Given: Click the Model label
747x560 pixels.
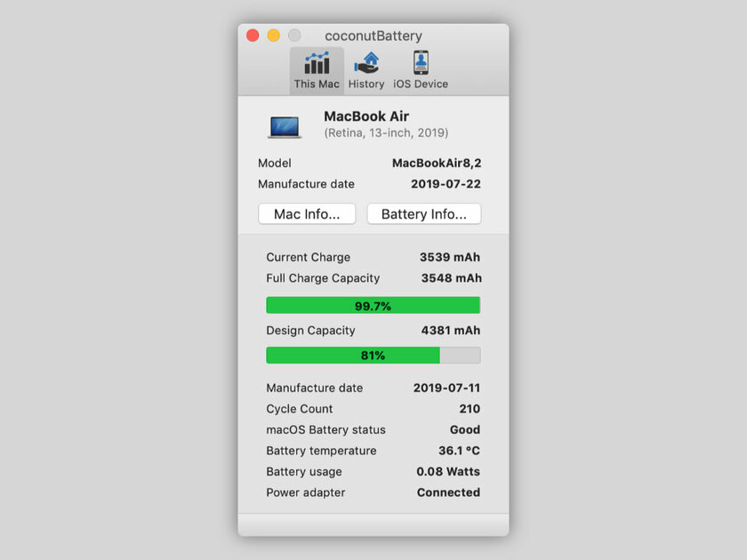Looking at the screenshot, I should click(x=275, y=164).
